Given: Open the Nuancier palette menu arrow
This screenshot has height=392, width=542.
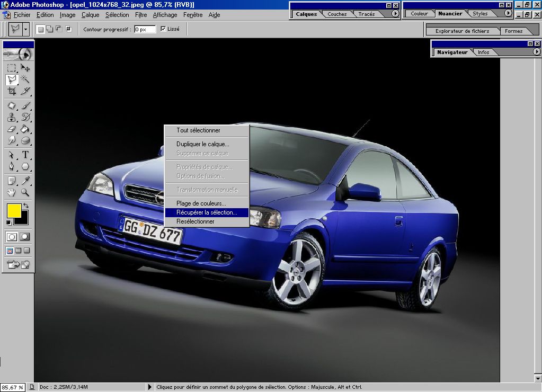Looking at the screenshot, I should click(x=508, y=13).
